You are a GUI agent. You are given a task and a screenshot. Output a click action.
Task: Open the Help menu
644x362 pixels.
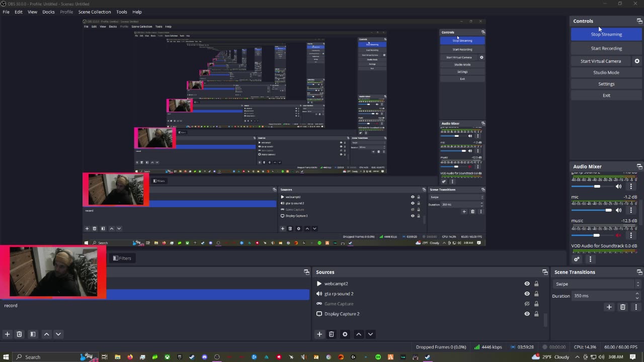(x=137, y=12)
